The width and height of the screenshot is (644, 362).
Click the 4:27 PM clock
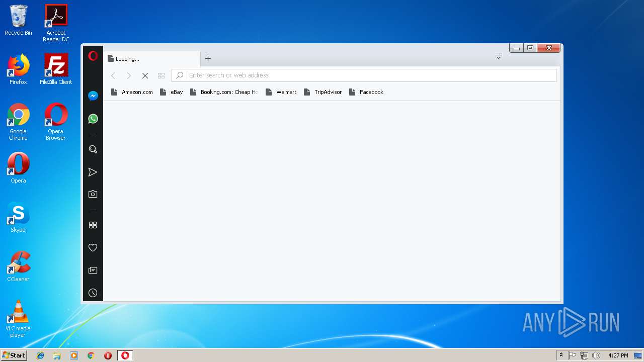(618, 355)
